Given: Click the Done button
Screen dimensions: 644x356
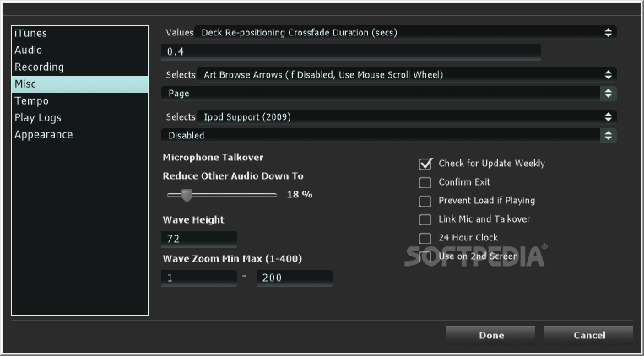Looking at the screenshot, I should point(490,335).
